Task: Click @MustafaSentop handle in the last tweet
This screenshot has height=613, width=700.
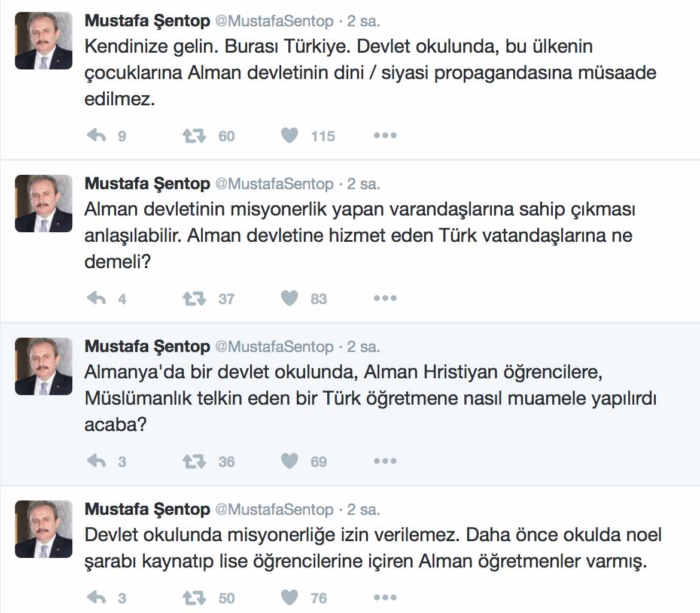Action: [274, 509]
